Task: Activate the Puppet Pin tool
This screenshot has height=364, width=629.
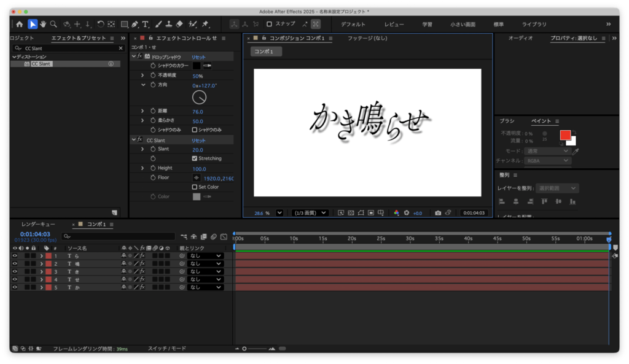Action: pyautogui.click(x=205, y=24)
